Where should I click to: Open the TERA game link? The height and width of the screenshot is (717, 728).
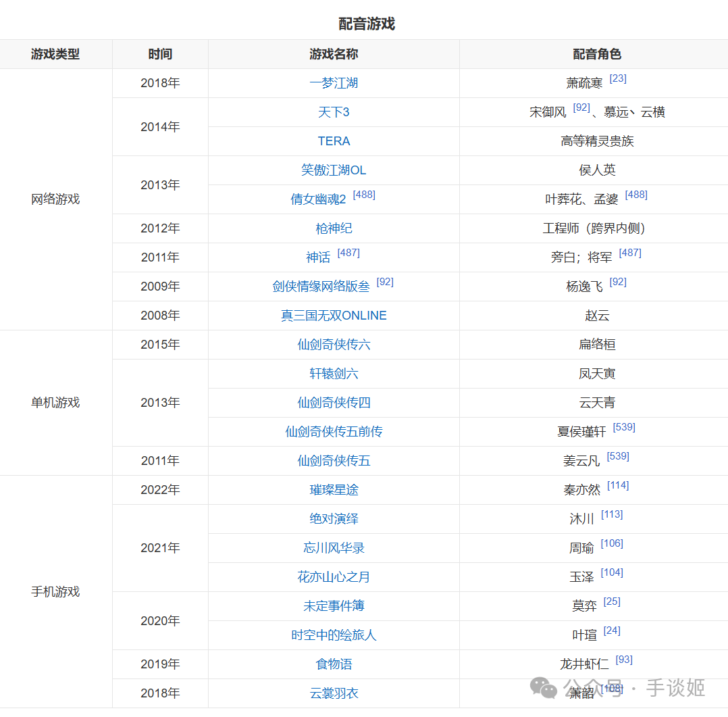pos(334,141)
